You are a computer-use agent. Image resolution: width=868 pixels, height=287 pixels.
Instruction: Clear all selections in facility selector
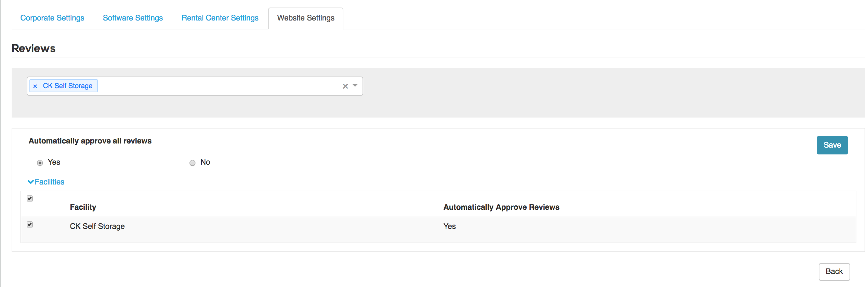coord(345,86)
